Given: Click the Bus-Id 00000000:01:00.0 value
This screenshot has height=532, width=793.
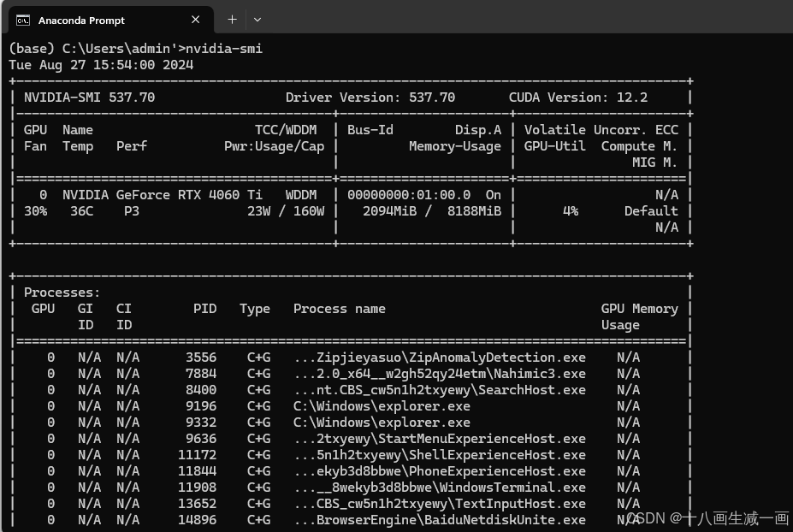Looking at the screenshot, I should click(x=409, y=195).
